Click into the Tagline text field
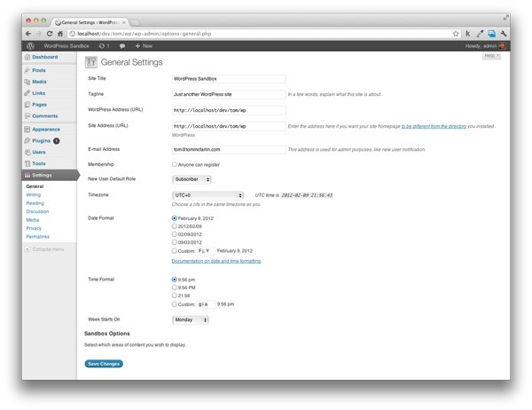This screenshot has height=410, width=532. coord(228,93)
